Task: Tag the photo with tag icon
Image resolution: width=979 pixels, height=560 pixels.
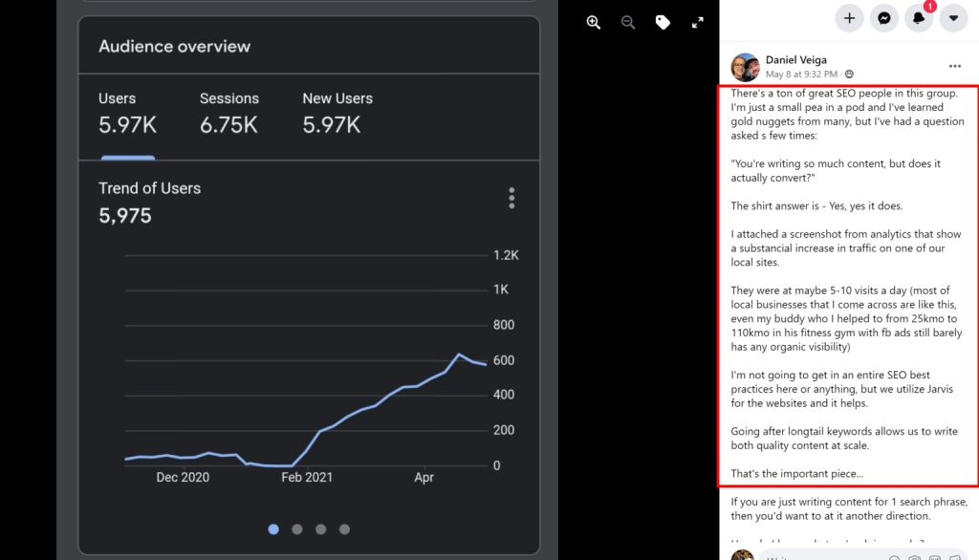Action: [663, 23]
